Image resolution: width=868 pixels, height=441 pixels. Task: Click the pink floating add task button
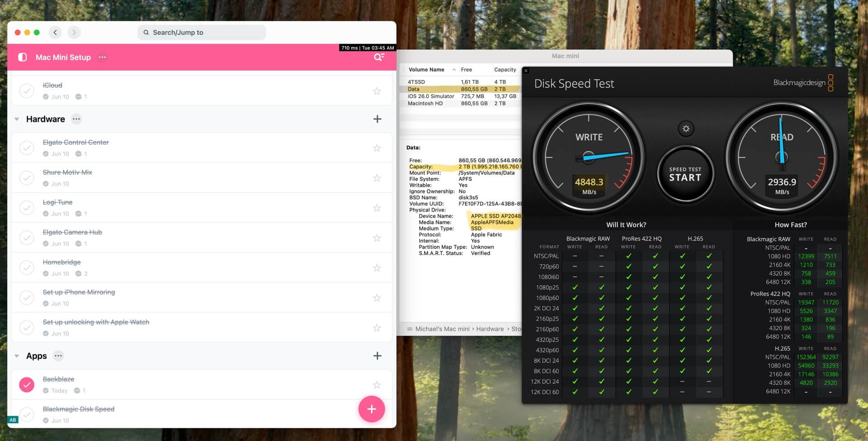tap(372, 409)
